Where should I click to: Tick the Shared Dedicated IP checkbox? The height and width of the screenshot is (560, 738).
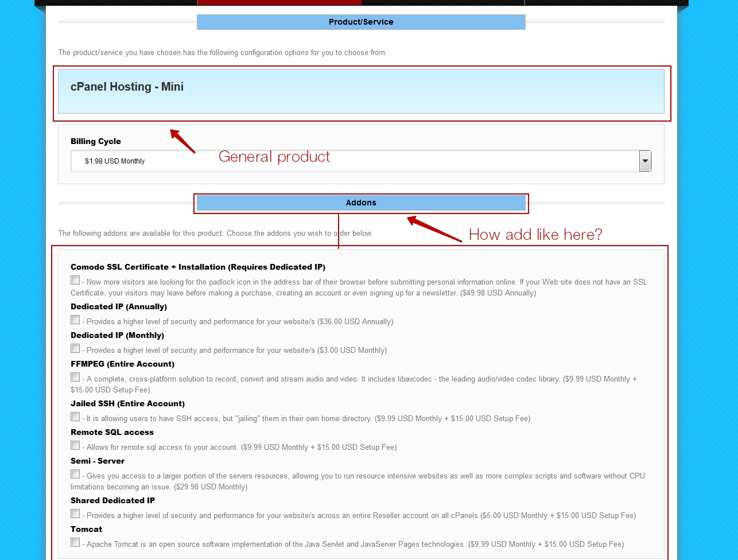tap(75, 514)
